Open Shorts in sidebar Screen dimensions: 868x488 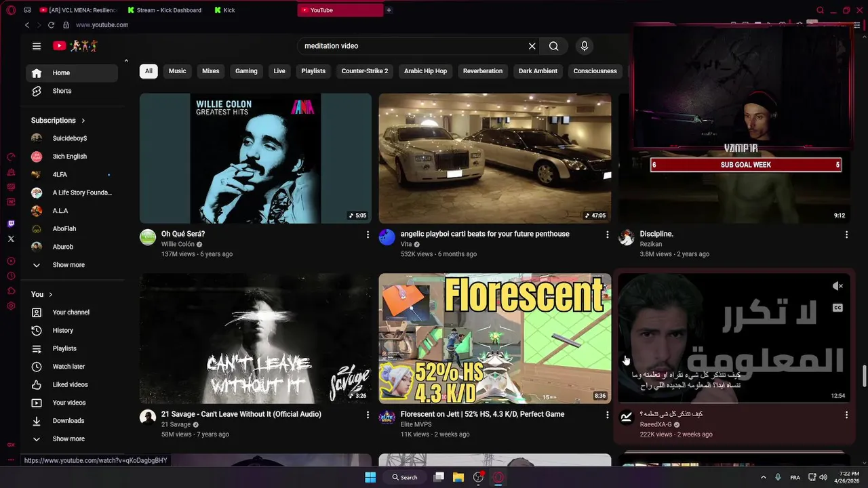coord(72,91)
